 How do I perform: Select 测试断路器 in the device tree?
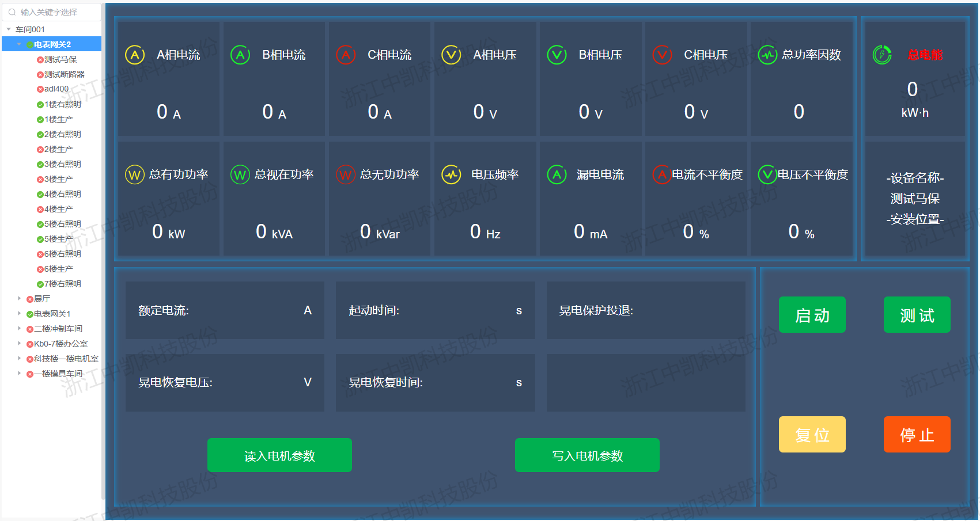[64, 74]
